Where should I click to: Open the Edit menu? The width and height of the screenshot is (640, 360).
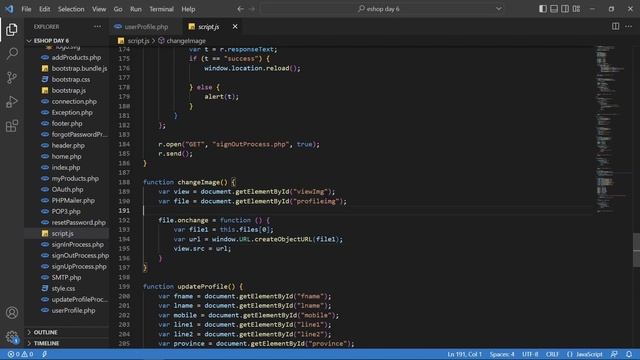pos(44,9)
